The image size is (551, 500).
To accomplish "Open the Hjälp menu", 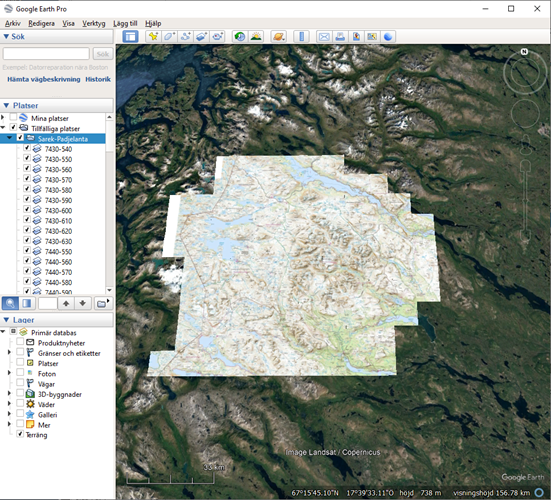I will pos(153,24).
